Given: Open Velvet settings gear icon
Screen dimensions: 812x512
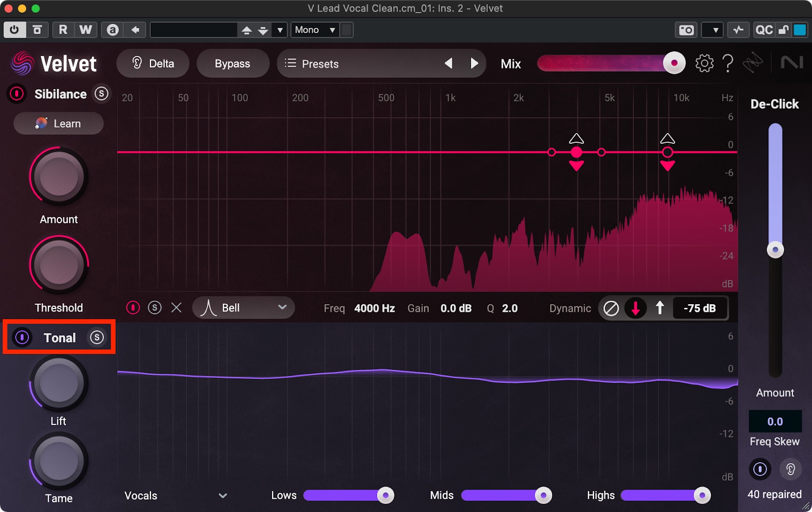Looking at the screenshot, I should [704, 63].
